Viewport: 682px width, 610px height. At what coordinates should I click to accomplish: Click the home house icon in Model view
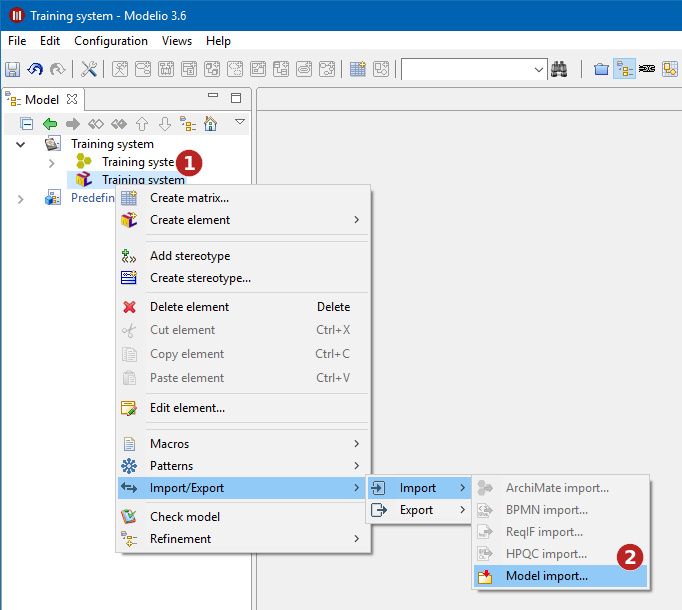(x=211, y=124)
